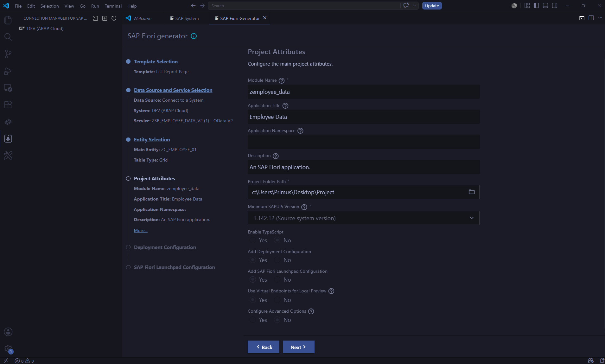Click the import connection icon in sidebar header

95,18
